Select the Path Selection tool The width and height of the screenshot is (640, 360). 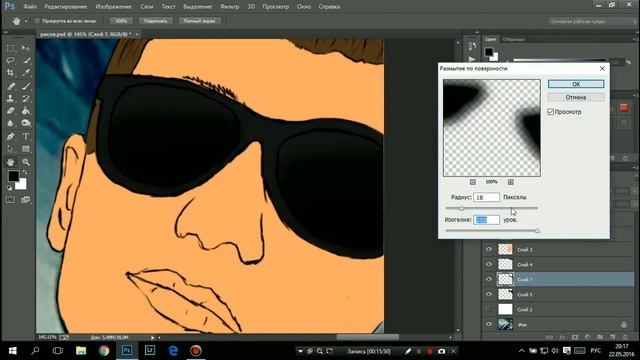(x=11, y=149)
